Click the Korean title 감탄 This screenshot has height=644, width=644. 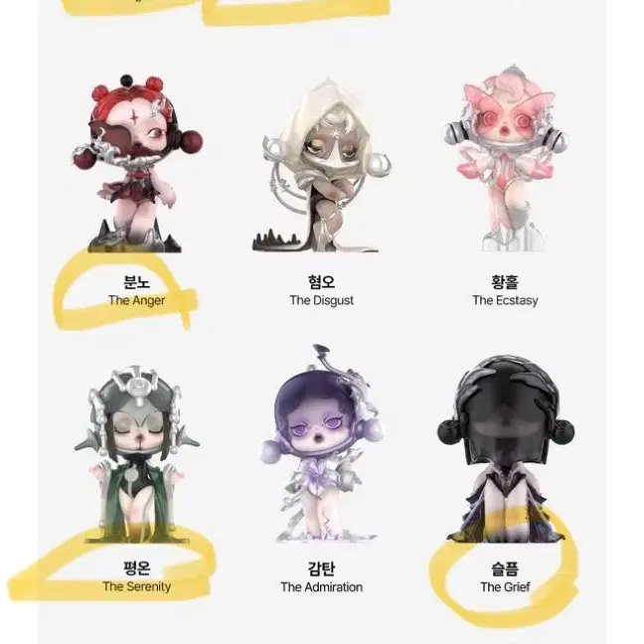pos(321,568)
